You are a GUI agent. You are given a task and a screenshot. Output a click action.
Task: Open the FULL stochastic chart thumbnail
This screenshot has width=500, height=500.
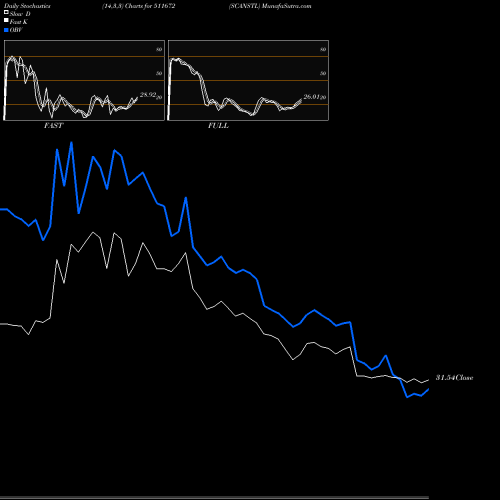coord(248,80)
